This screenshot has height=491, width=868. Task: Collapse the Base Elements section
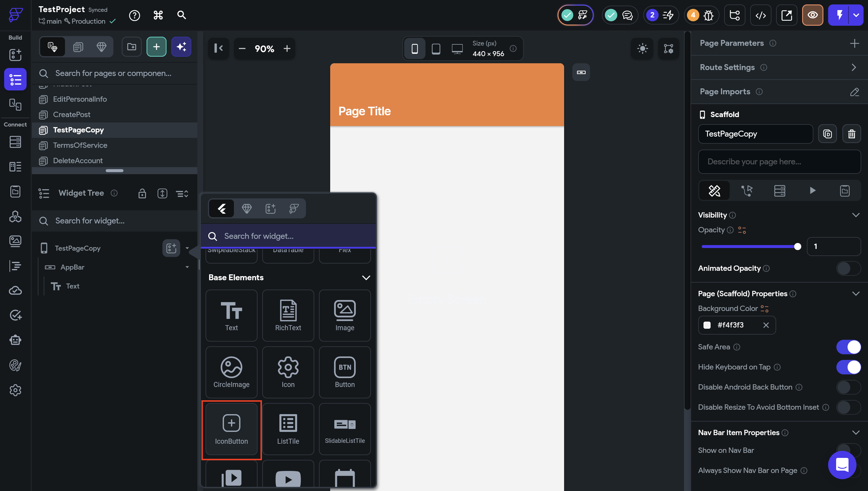[x=366, y=278]
